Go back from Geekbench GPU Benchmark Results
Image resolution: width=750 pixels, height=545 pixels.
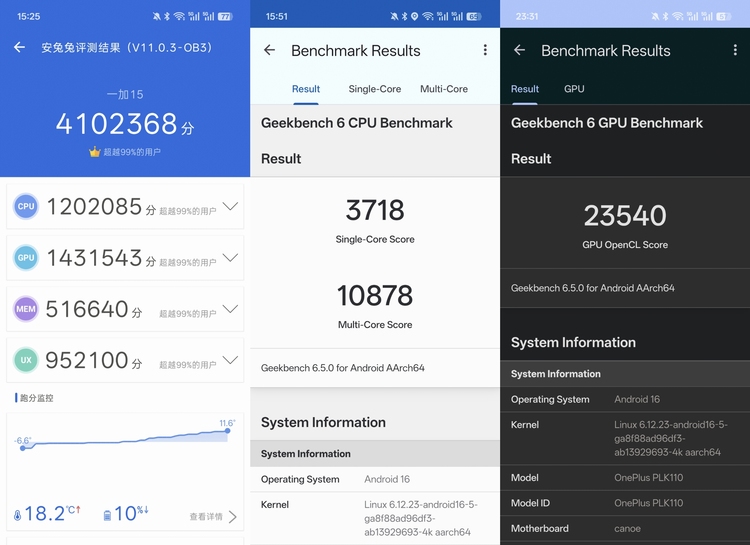(x=519, y=50)
